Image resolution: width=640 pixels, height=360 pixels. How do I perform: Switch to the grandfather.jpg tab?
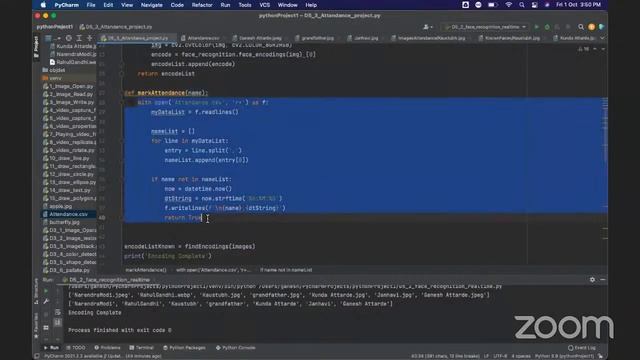click(316, 38)
